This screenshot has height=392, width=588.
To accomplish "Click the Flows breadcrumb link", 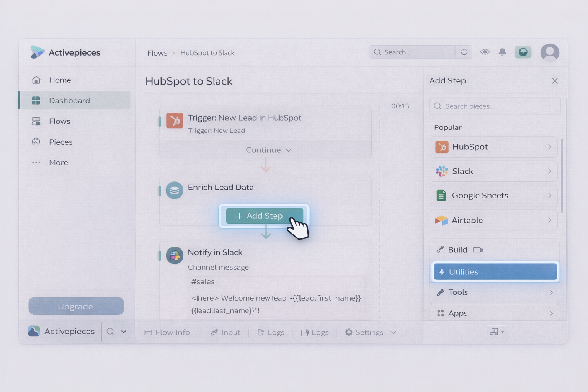I will tap(157, 53).
